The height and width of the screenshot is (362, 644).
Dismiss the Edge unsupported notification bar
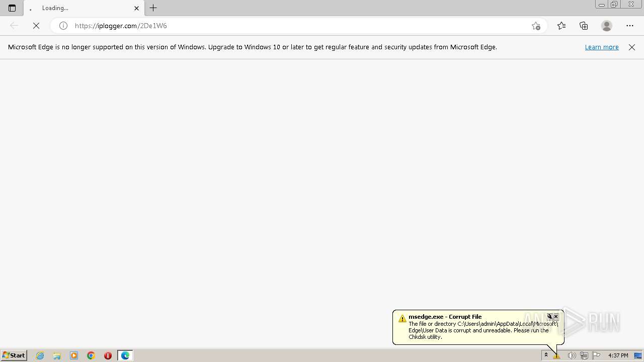(x=632, y=47)
